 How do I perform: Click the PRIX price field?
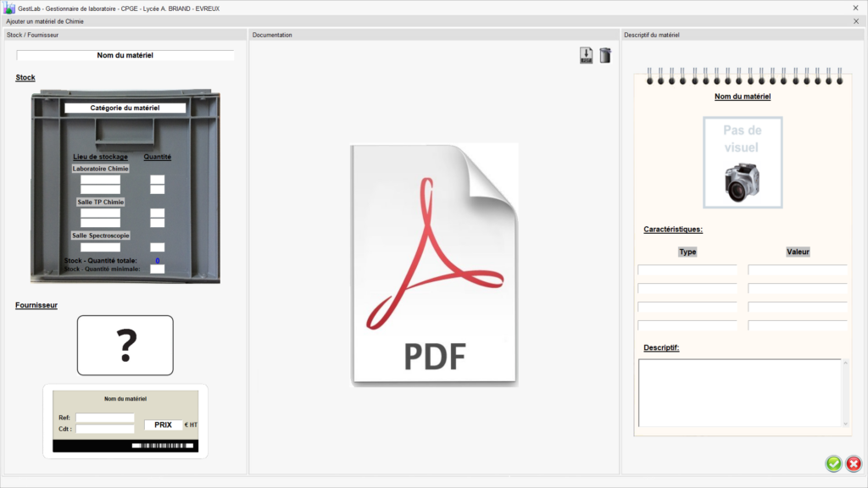pyautogui.click(x=163, y=425)
